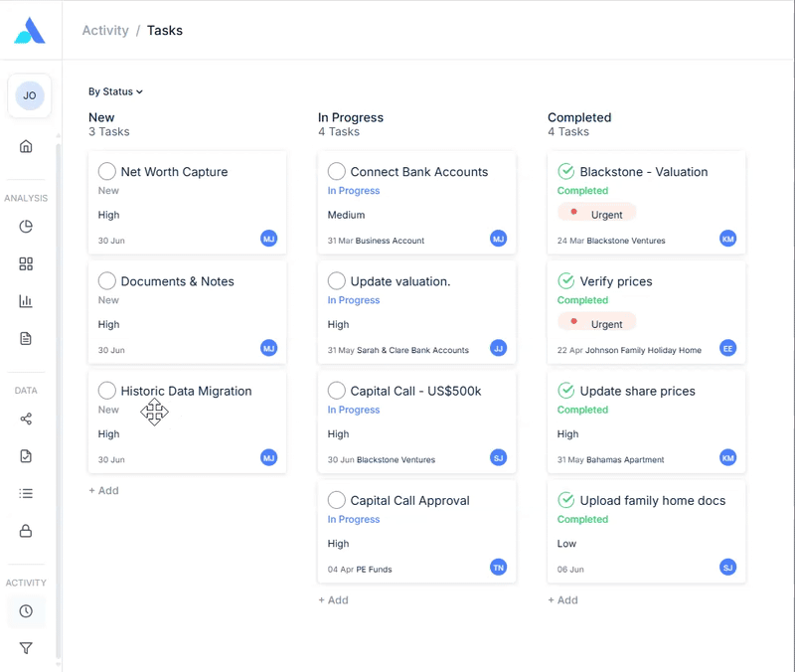
Task: Add a task in the Completed column
Action: (562, 600)
